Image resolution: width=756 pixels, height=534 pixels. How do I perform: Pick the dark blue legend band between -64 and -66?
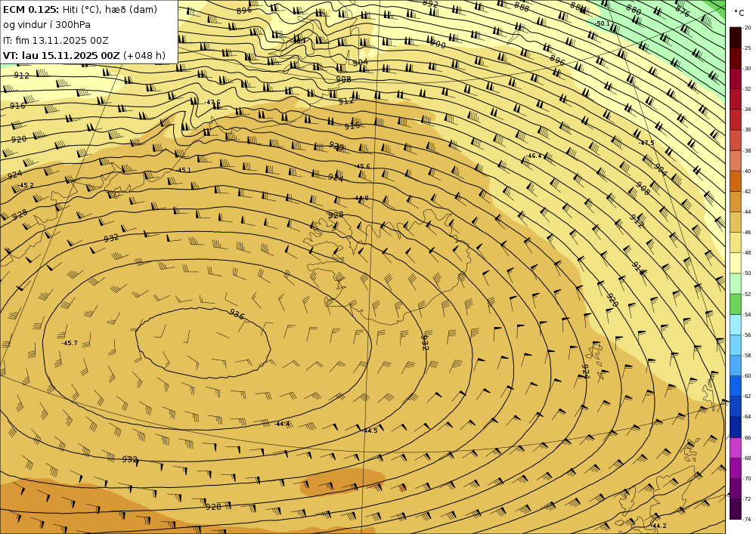pos(736,427)
